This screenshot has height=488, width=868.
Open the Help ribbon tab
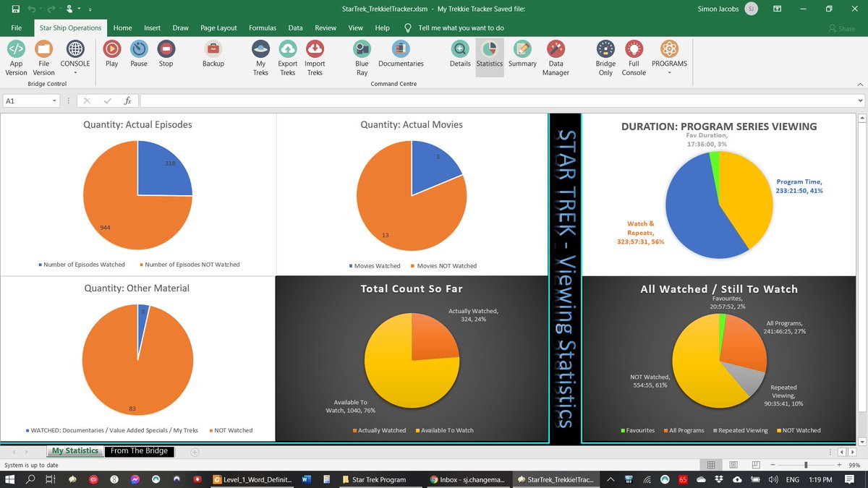383,28
